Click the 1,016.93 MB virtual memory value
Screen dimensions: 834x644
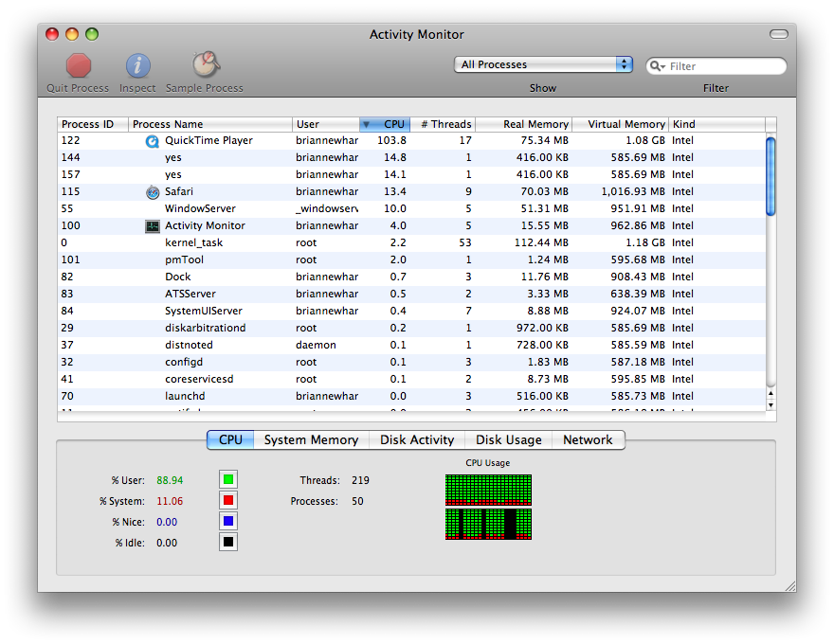pos(633,192)
